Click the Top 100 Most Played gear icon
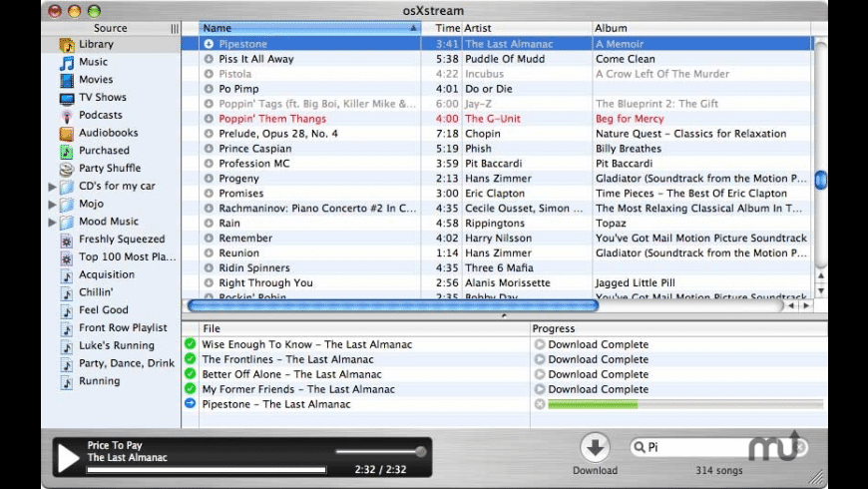The image size is (868, 489). (x=67, y=257)
